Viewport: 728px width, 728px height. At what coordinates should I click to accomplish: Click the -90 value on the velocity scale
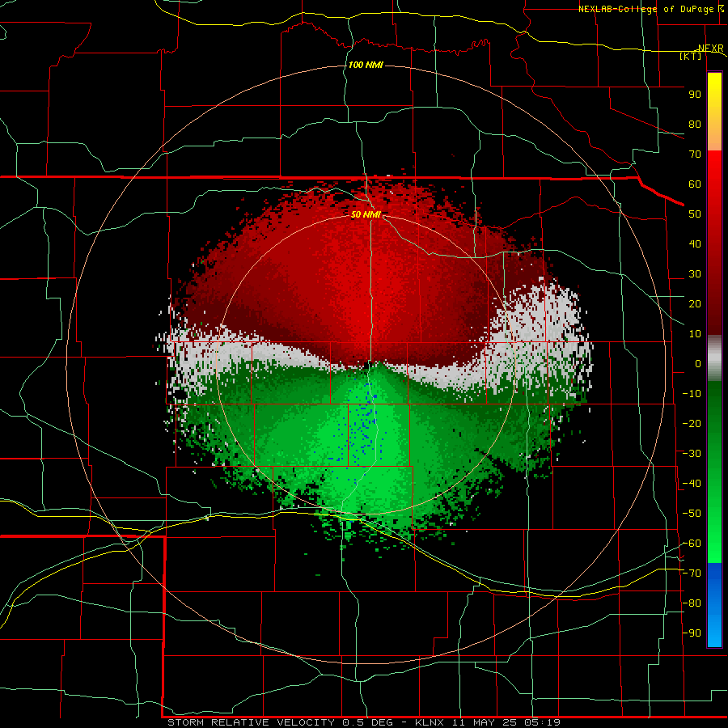(x=692, y=633)
